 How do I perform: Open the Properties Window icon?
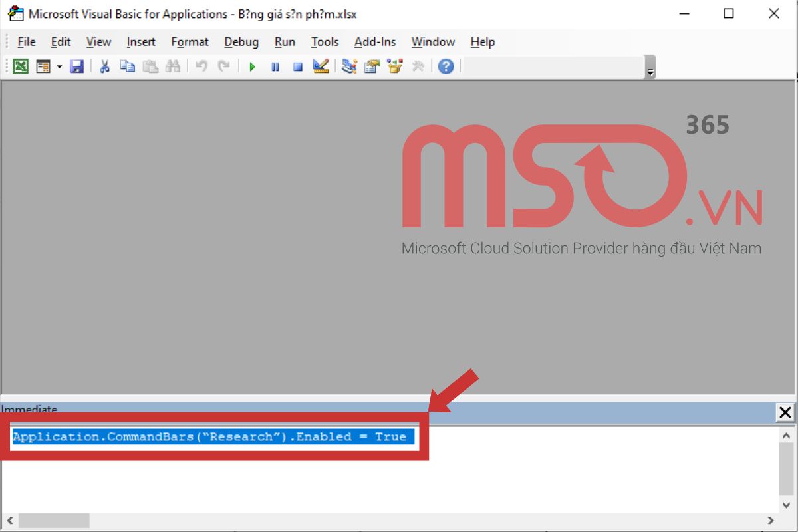coord(372,66)
